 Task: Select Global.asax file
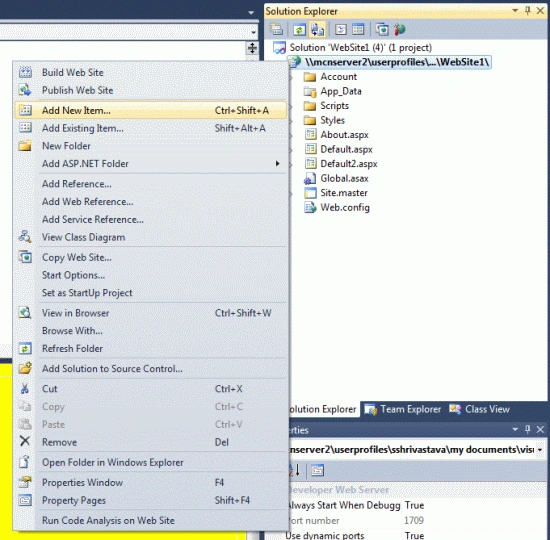(336, 179)
